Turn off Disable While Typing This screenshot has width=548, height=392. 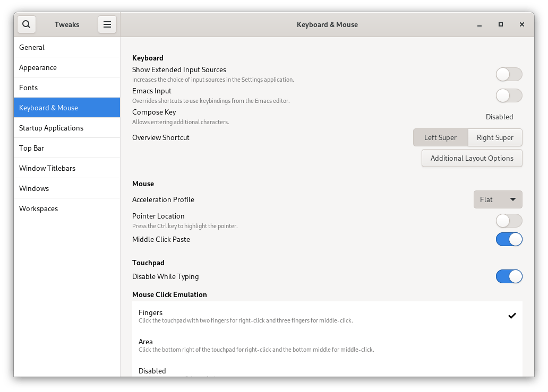click(509, 276)
